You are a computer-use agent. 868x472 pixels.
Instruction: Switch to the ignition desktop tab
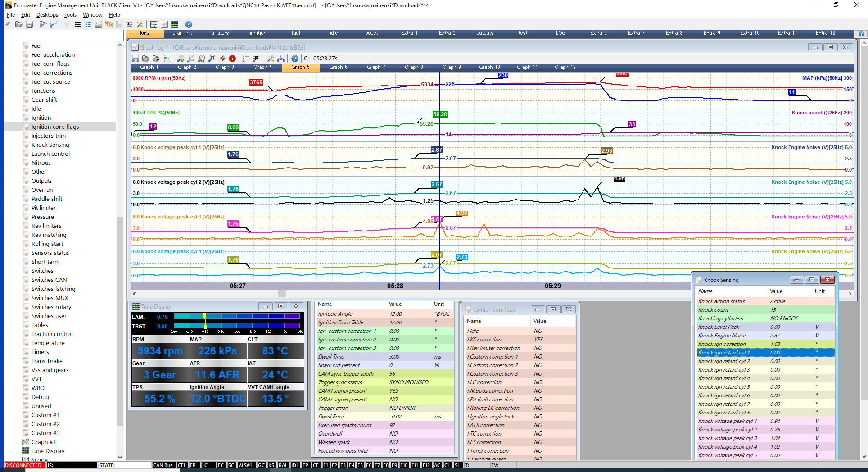click(x=258, y=33)
